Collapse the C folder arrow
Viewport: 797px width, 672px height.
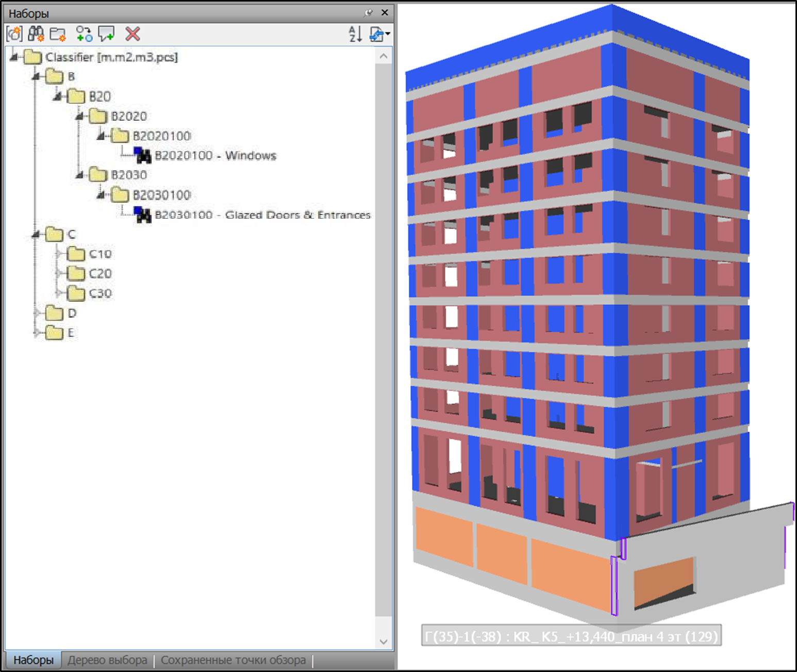click(x=35, y=234)
